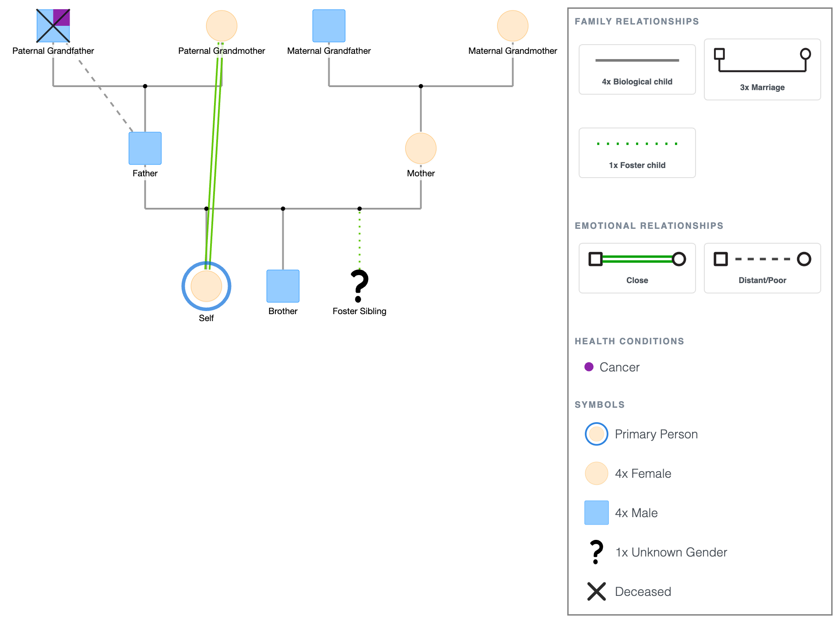The image size is (840, 623).
Task: Select the Paternal Grandmother circle node
Action: pos(221,26)
